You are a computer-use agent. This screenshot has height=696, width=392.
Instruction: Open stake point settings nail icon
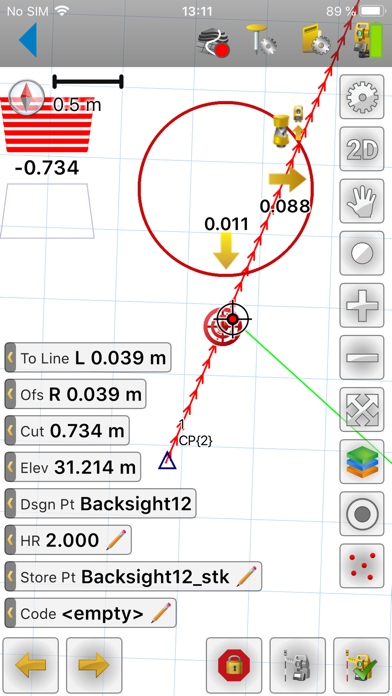pyautogui.click(x=261, y=41)
